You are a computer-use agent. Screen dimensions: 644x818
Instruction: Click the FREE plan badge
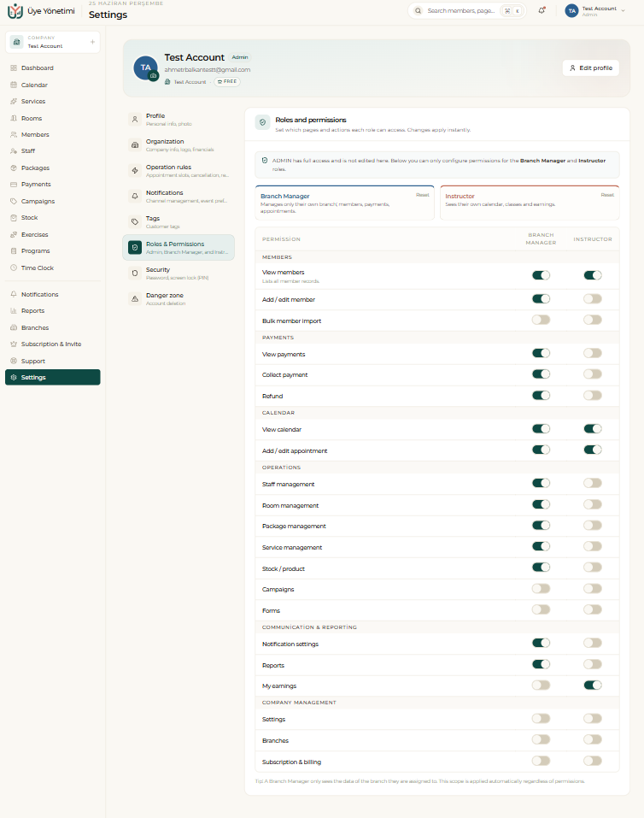(227, 81)
